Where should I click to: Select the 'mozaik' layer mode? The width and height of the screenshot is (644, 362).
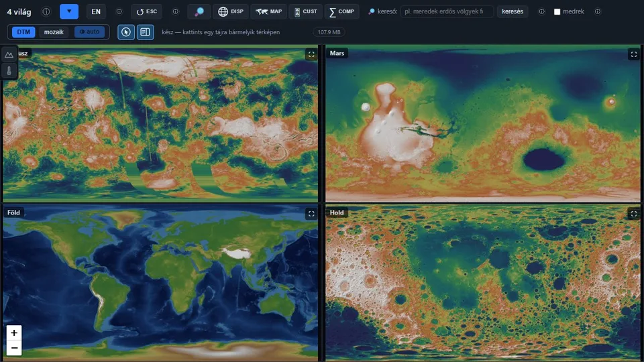[x=54, y=32]
